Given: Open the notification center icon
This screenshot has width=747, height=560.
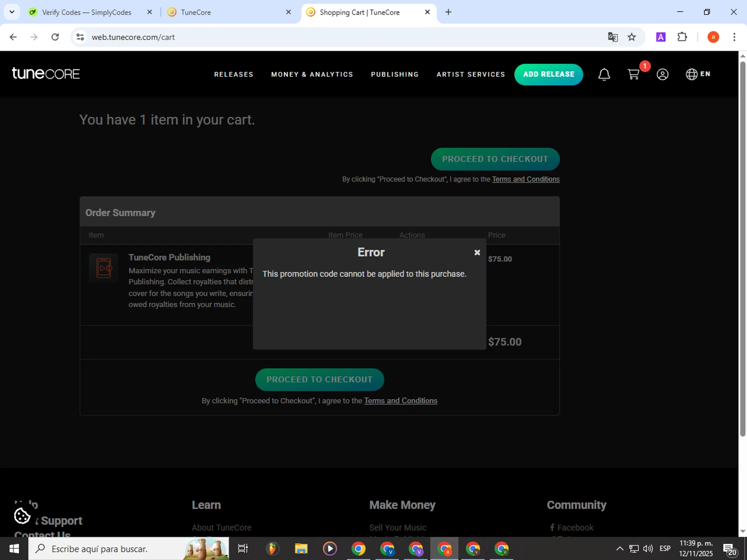Looking at the screenshot, I should 730,549.
